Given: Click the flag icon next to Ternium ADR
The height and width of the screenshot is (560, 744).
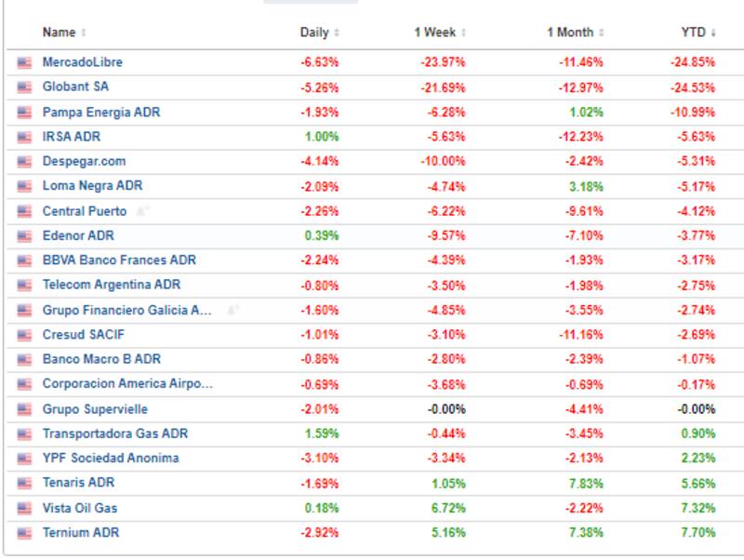Looking at the screenshot, I should (x=24, y=533).
